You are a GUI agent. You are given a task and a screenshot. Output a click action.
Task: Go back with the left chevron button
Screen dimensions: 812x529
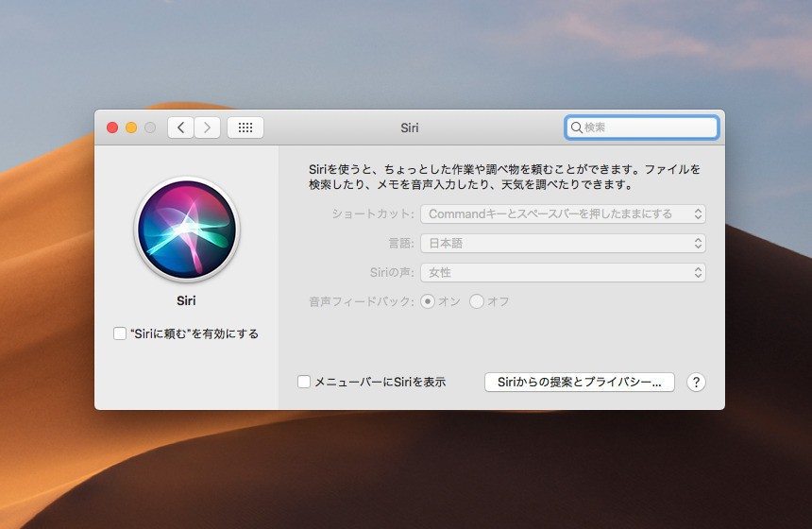180,128
